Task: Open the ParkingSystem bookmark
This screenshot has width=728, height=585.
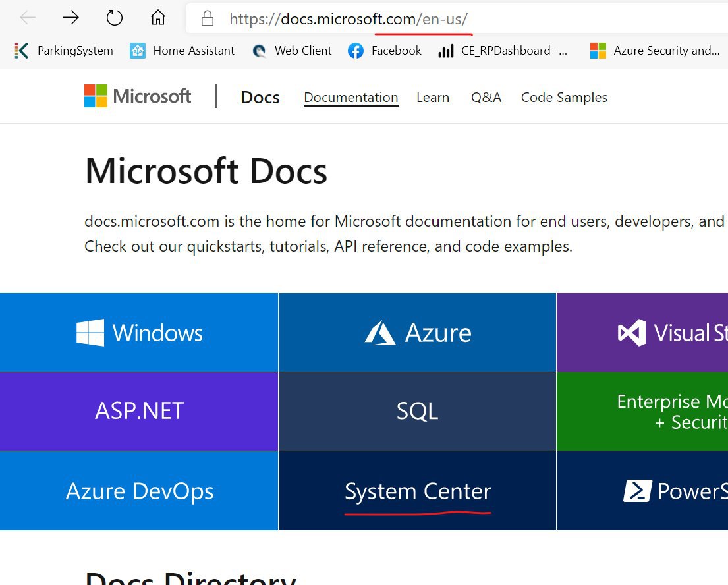Action: [x=64, y=51]
